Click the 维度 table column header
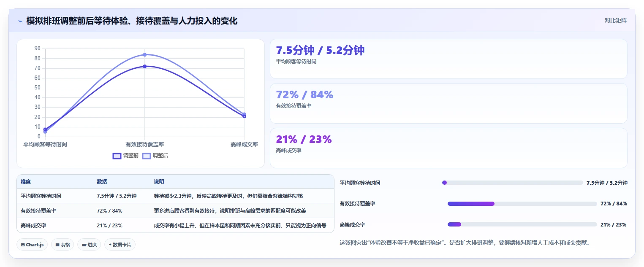The image size is (644, 267). point(26,182)
